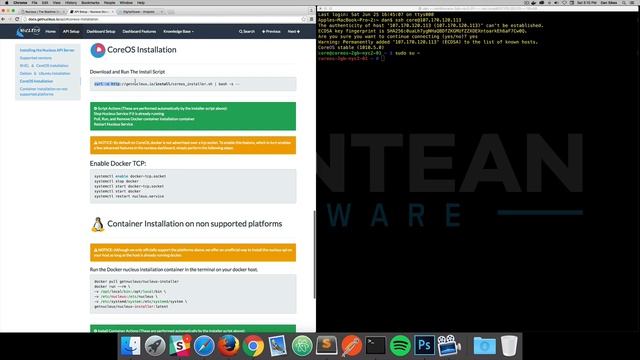Open Container Installation on non supported platforms link
This screenshot has height=360, width=640.
point(44,91)
